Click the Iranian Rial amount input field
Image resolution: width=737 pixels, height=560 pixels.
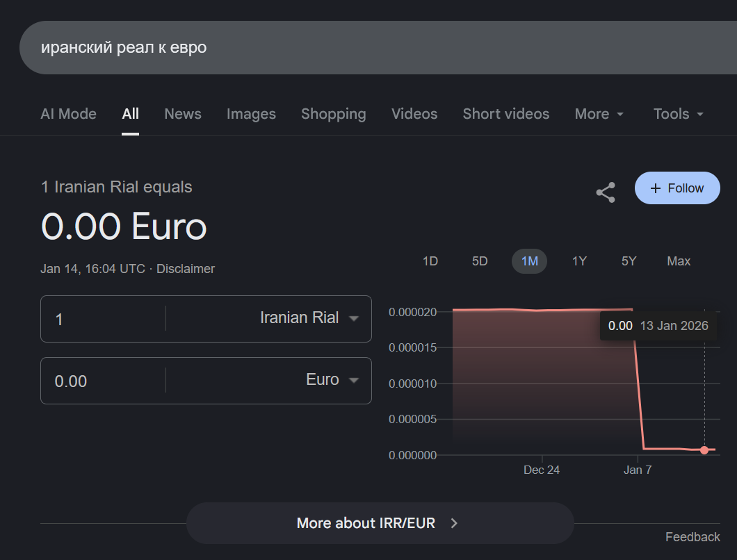(104, 319)
